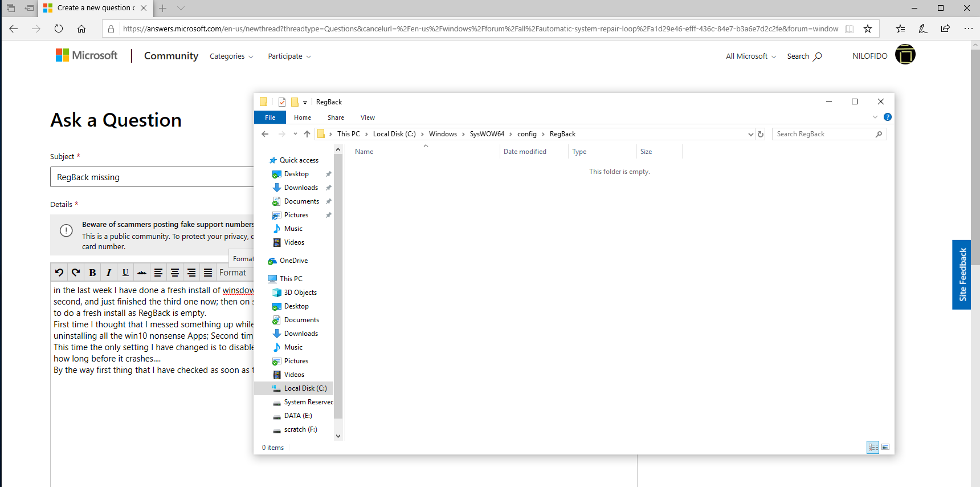Click the Site Feedback button

(962, 275)
